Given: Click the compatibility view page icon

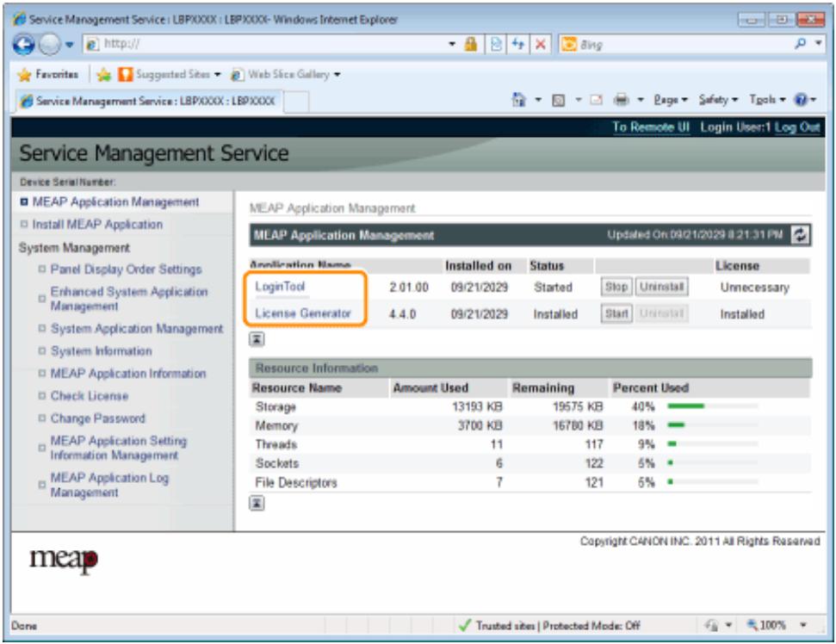Looking at the screenshot, I should (496, 44).
